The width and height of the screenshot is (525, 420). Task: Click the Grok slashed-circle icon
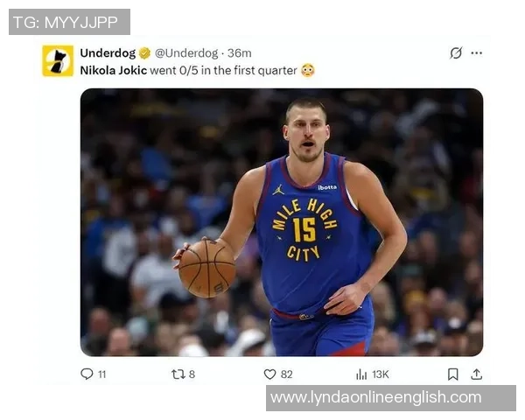click(x=456, y=52)
